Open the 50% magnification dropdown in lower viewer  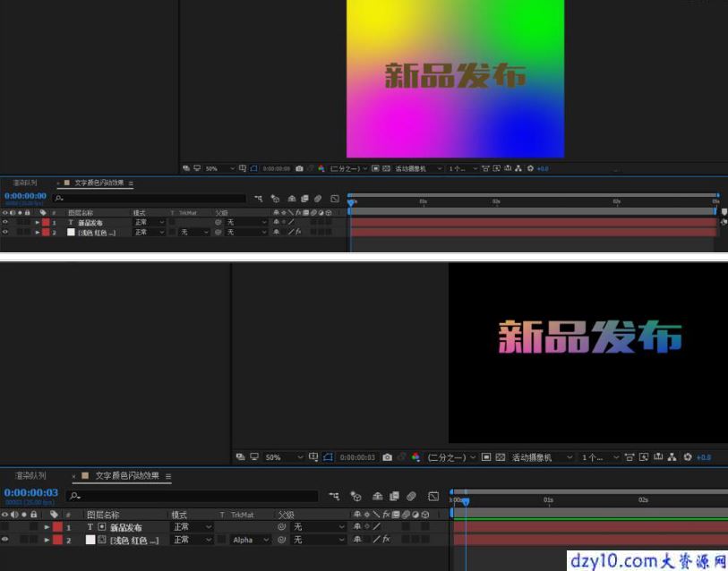click(x=283, y=457)
